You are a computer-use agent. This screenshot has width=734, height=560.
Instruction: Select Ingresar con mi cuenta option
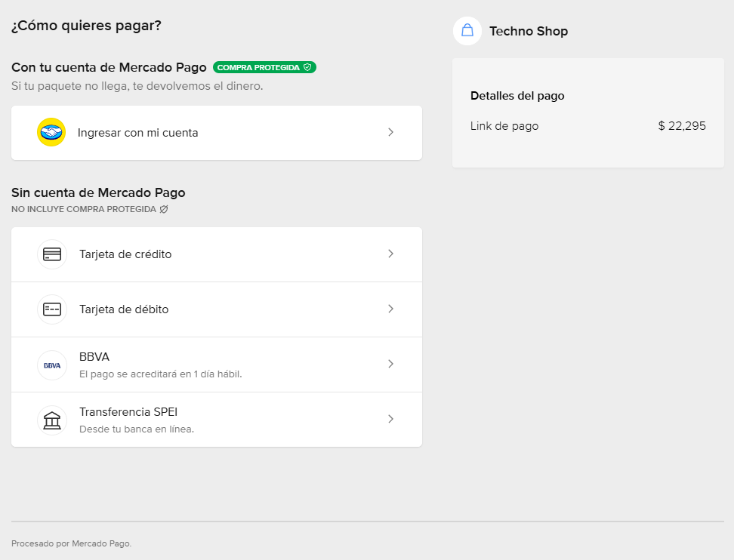point(217,133)
